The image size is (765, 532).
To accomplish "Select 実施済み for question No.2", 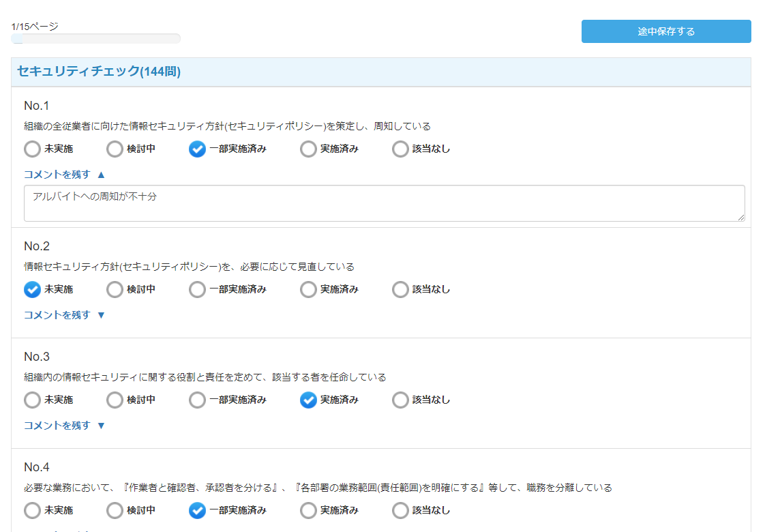I will click(308, 289).
